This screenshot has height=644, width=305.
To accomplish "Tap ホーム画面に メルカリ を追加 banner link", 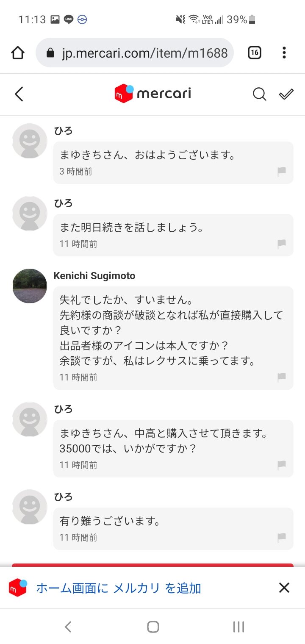I will point(119,588).
